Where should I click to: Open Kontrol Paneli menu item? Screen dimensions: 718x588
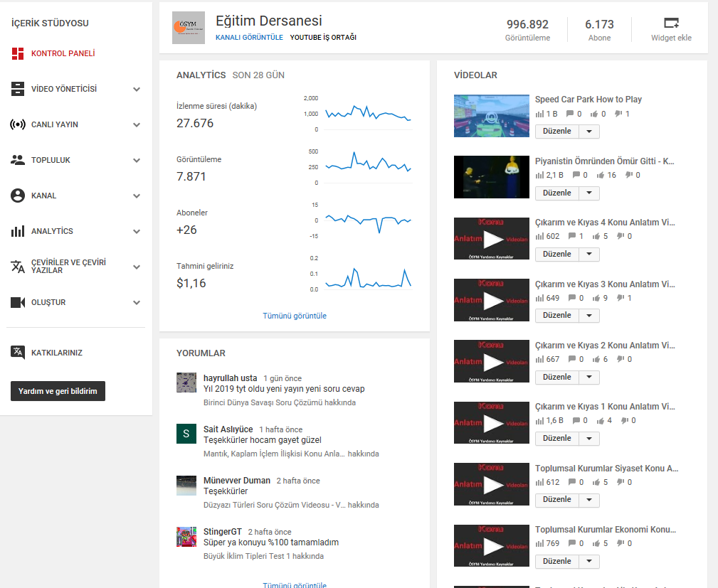[63, 53]
